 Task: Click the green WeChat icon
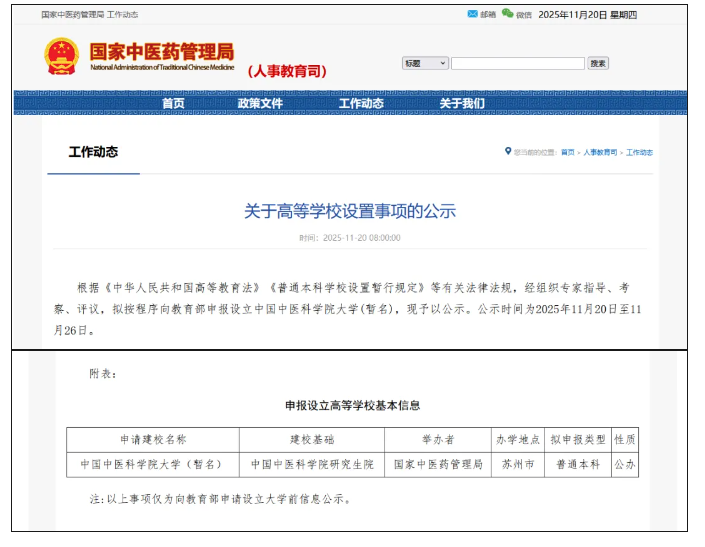click(x=507, y=14)
